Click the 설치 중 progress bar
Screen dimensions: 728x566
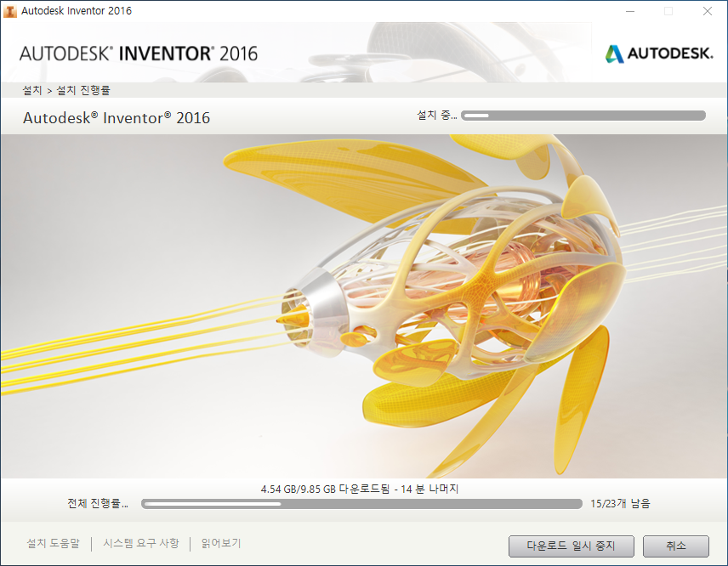coord(583,116)
